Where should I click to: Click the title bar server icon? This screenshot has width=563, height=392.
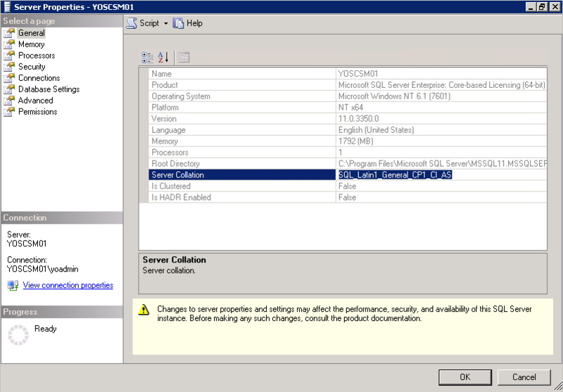pyautogui.click(x=7, y=7)
